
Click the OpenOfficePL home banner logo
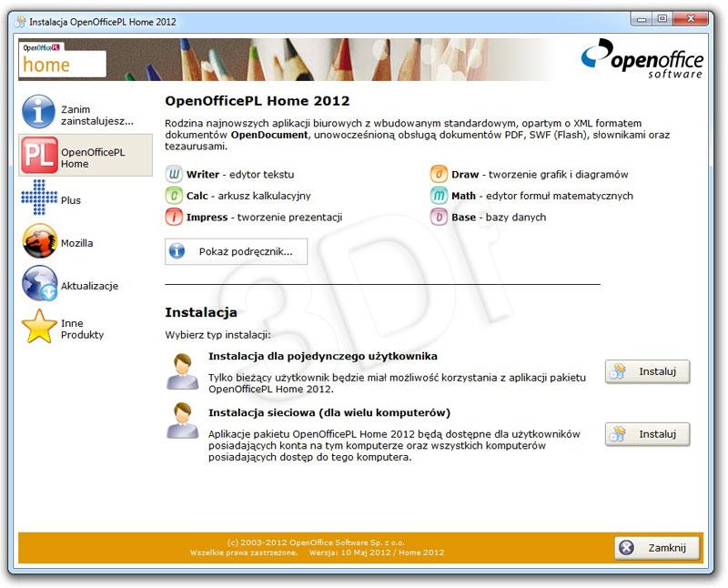62,60
